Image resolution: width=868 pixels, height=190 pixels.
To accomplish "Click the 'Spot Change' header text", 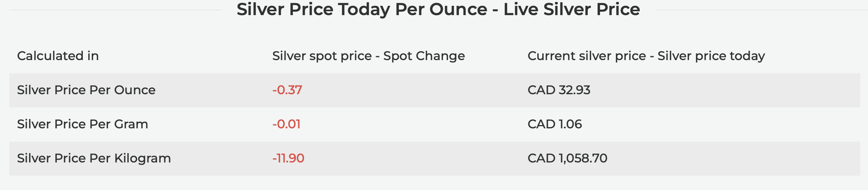I will (x=424, y=56).
